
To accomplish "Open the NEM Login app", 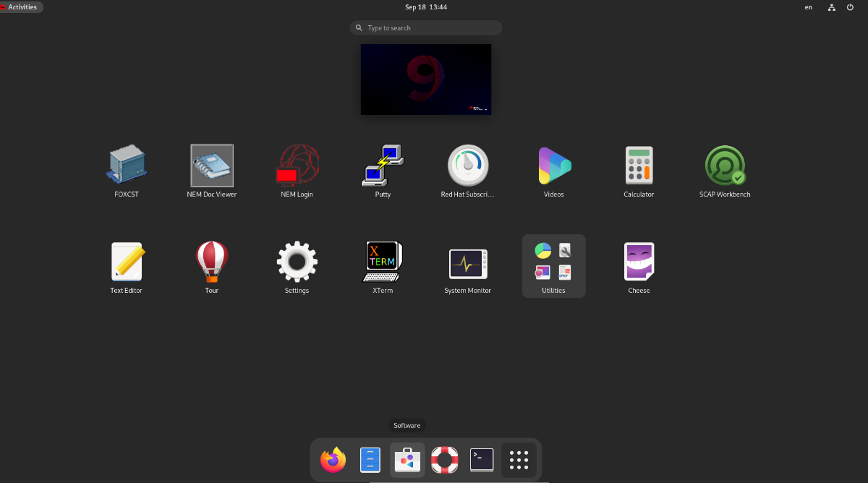I will pos(297,165).
